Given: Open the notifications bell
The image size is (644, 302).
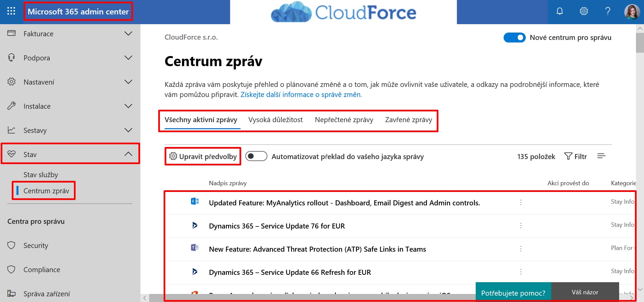Looking at the screenshot, I should tap(560, 11).
